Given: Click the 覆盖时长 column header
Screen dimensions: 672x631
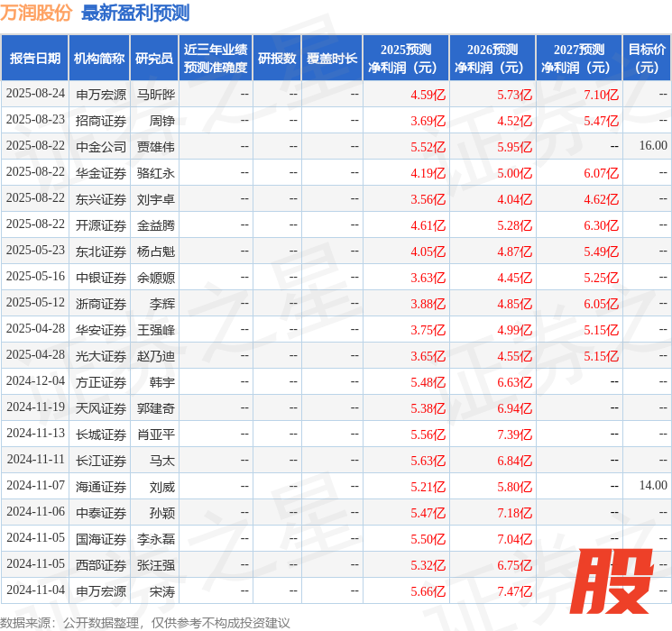Looking at the screenshot, I should point(332,58).
